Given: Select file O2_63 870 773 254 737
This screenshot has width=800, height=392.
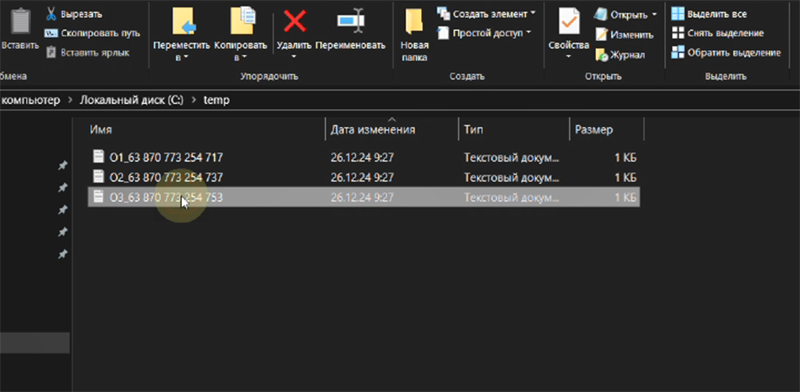Looking at the screenshot, I should coord(166,177).
